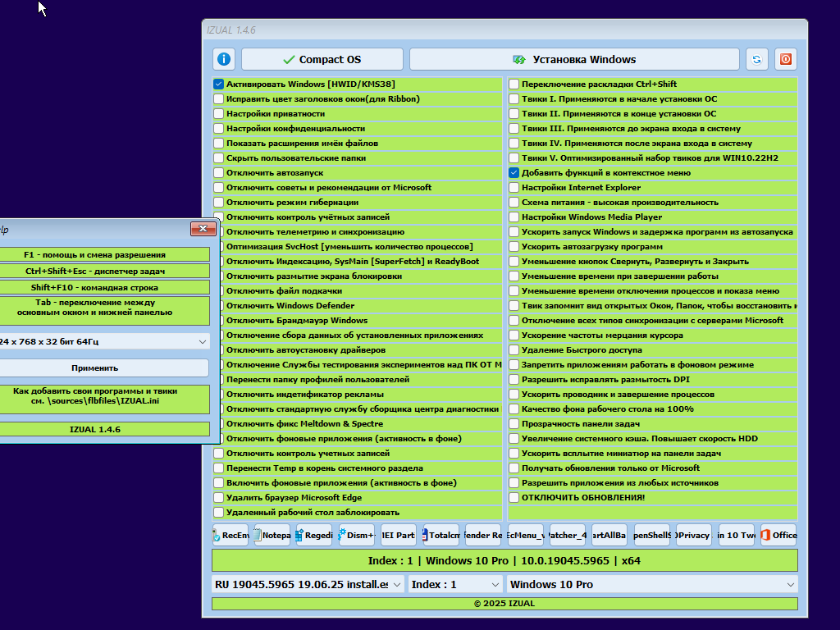Image resolution: width=840 pixels, height=630 pixels.
Task: Open Regedit tool button
Action: pos(314,535)
